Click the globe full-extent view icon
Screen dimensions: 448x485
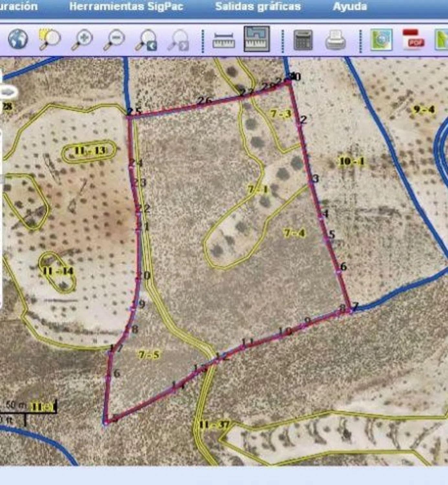(x=18, y=39)
